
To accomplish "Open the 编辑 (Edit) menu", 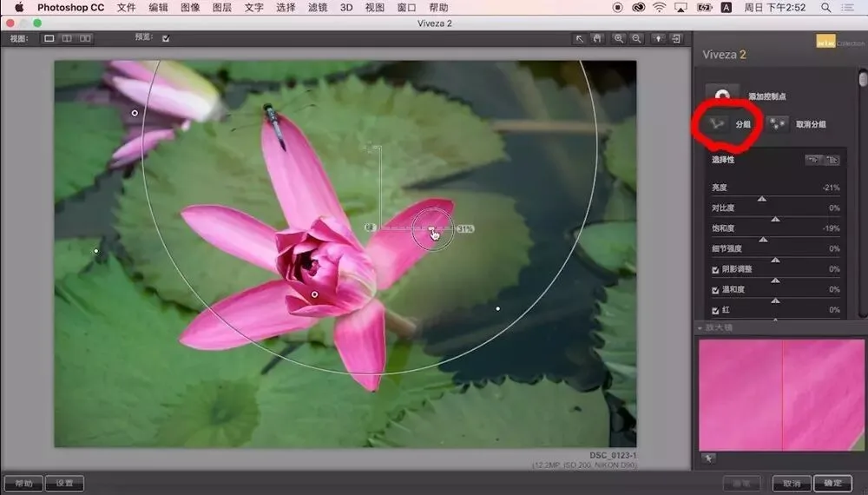I will click(158, 7).
